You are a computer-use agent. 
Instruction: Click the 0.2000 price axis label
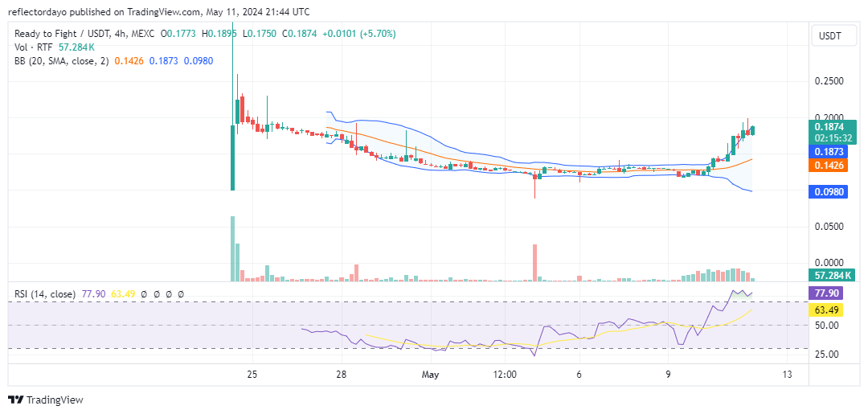[829, 117]
